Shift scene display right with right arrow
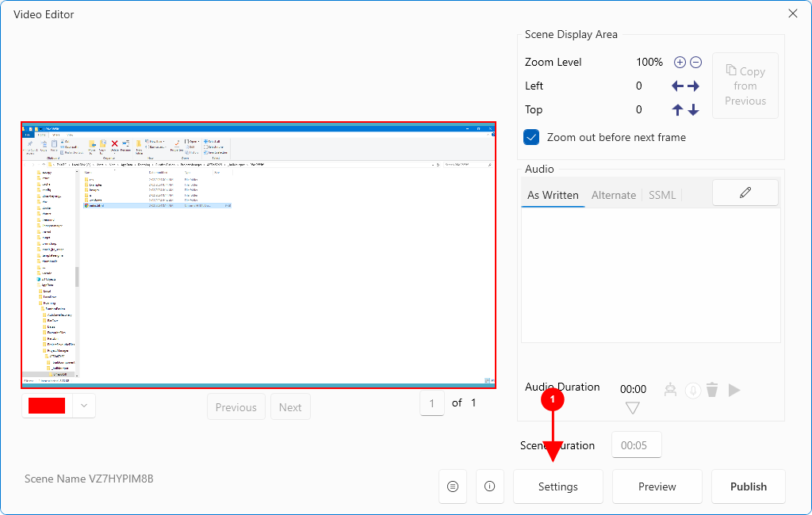Image resolution: width=812 pixels, height=515 pixels. coord(694,86)
